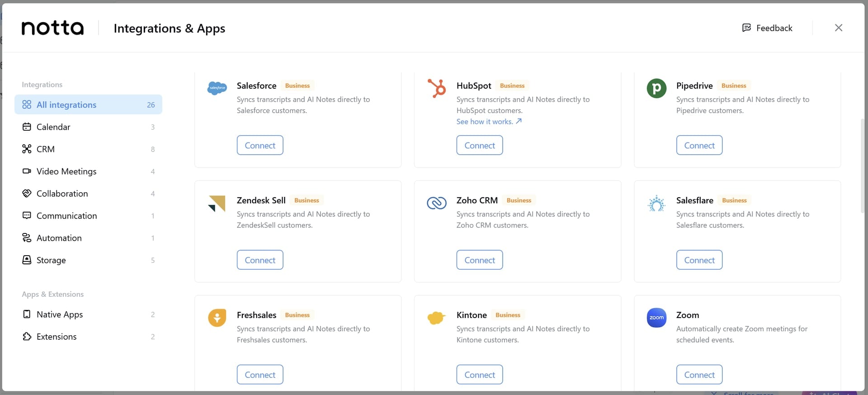Click the Automation icon in sidebar
Screen dimensions: 868x395
tap(27, 238)
